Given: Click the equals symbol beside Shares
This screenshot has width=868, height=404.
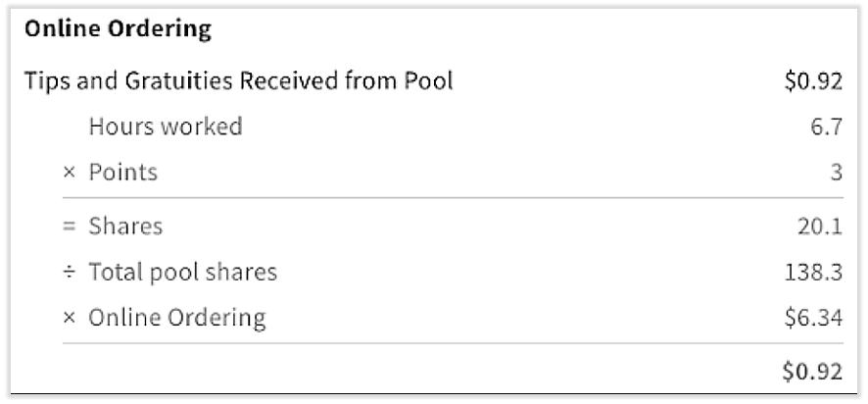Looking at the screenshot, I should [69, 227].
